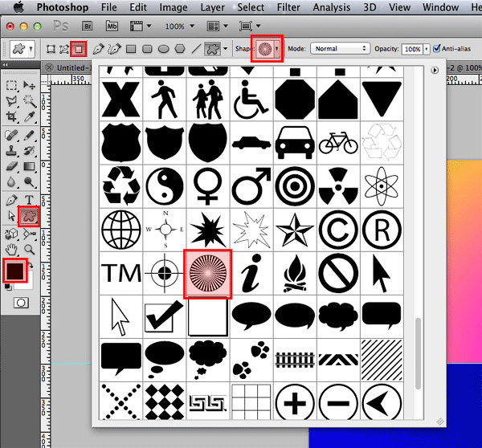This screenshot has width=482, height=448.
Task: Choose the Line tool in options bar
Action: pyautogui.click(x=196, y=49)
